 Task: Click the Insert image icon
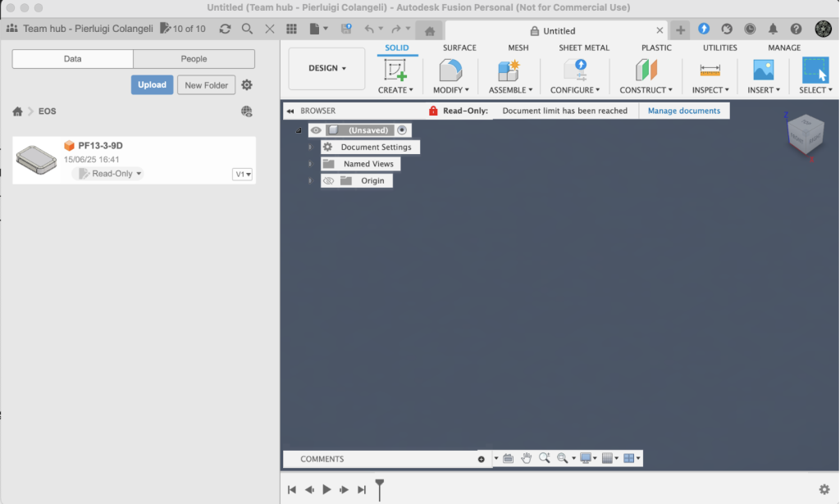coord(764,70)
